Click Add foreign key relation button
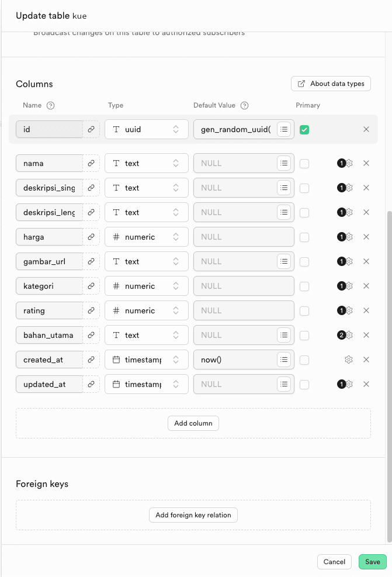The height and width of the screenshot is (577, 392). 193,515
